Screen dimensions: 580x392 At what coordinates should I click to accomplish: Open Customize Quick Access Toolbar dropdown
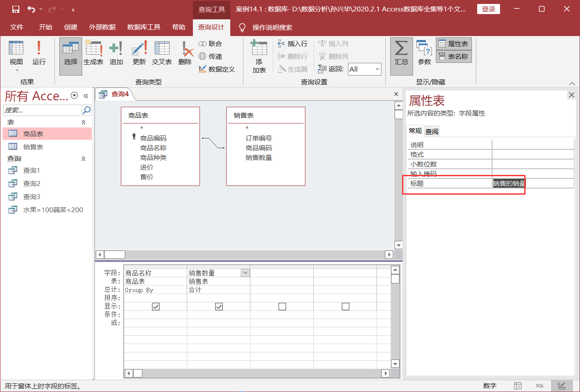[73, 9]
